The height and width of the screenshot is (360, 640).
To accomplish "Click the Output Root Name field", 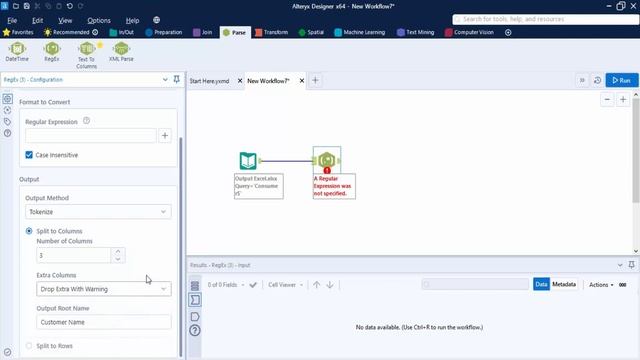I will [104, 322].
